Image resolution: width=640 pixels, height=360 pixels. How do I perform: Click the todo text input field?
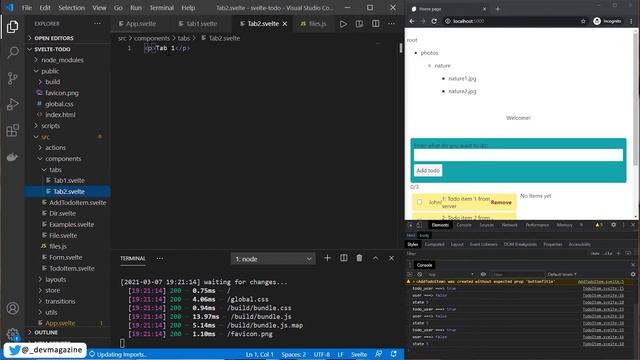(518, 155)
